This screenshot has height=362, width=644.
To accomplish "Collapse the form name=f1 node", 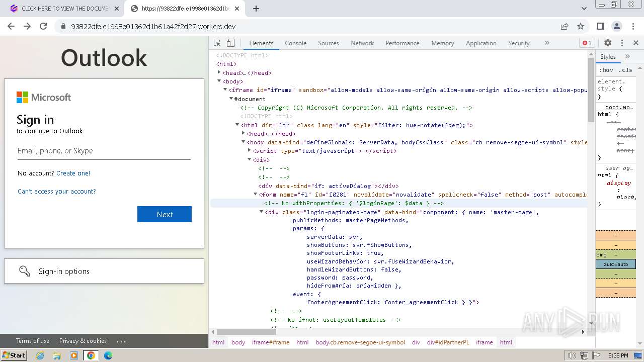I will click(255, 194).
